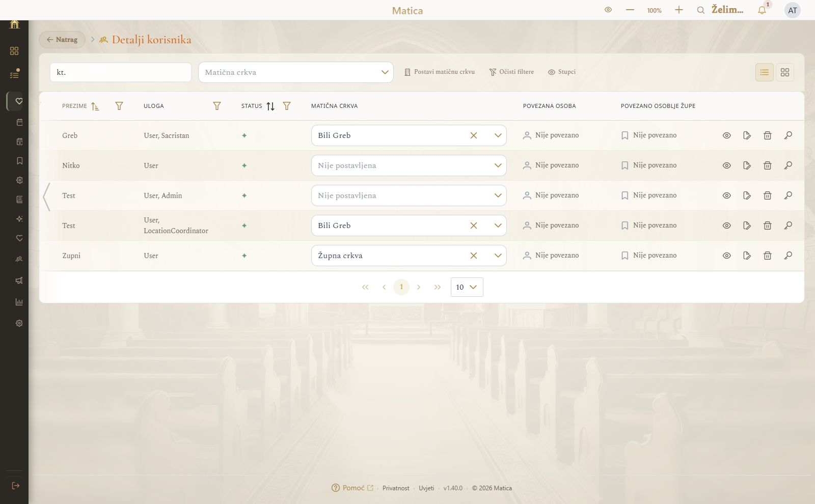Filter by Prezime column funnel
This screenshot has width=815, height=504.
[119, 106]
